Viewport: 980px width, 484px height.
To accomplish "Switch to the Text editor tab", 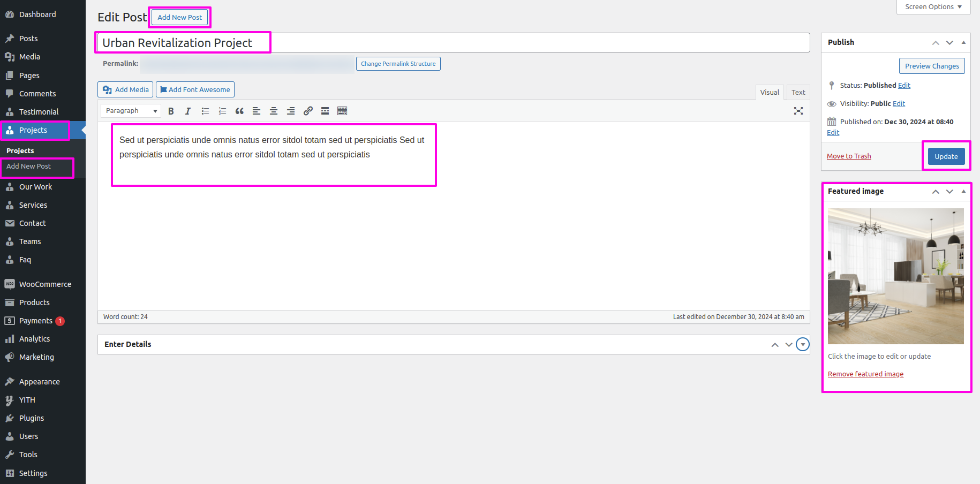I will coord(798,92).
